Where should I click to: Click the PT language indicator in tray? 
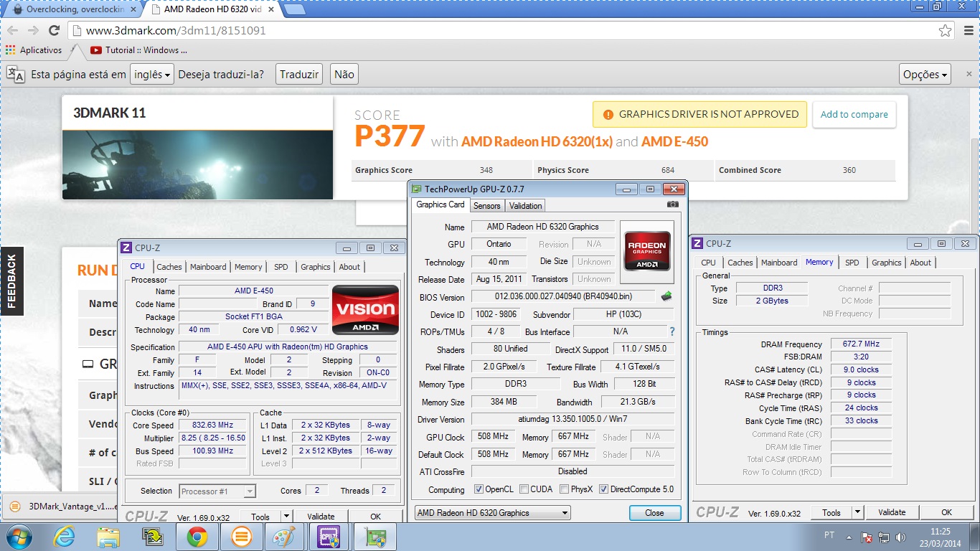point(829,537)
